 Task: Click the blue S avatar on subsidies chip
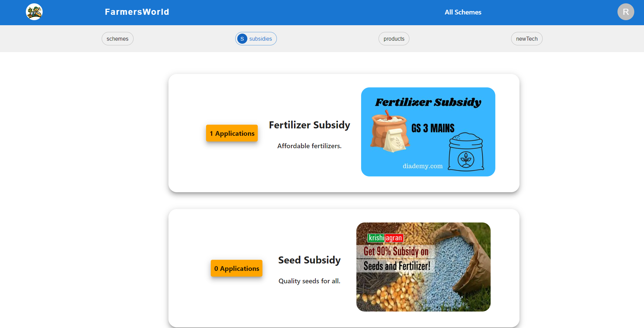point(242,39)
